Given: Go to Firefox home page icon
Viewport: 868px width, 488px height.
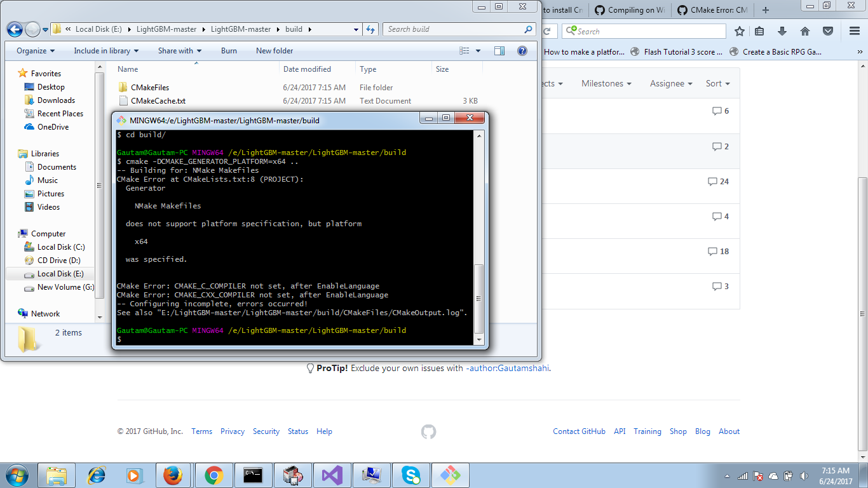Looking at the screenshot, I should coord(805,31).
